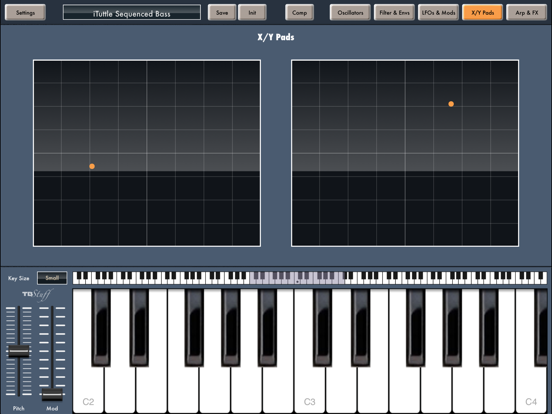Play the G#3 black key
The height and width of the screenshot is (414, 552).
point(452,327)
